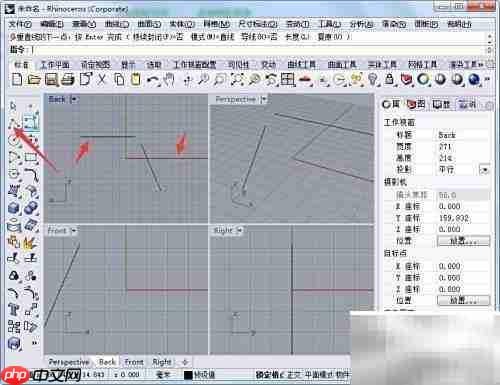Click the black layer color swatch in status bar
The image size is (500, 385).
188,375
